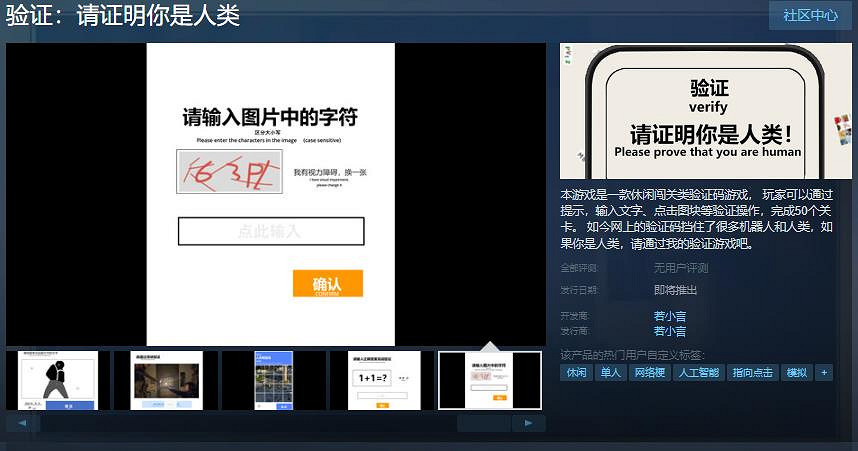Select the 1+1=? math captcha thumbnail
858x451 pixels.
click(x=382, y=380)
